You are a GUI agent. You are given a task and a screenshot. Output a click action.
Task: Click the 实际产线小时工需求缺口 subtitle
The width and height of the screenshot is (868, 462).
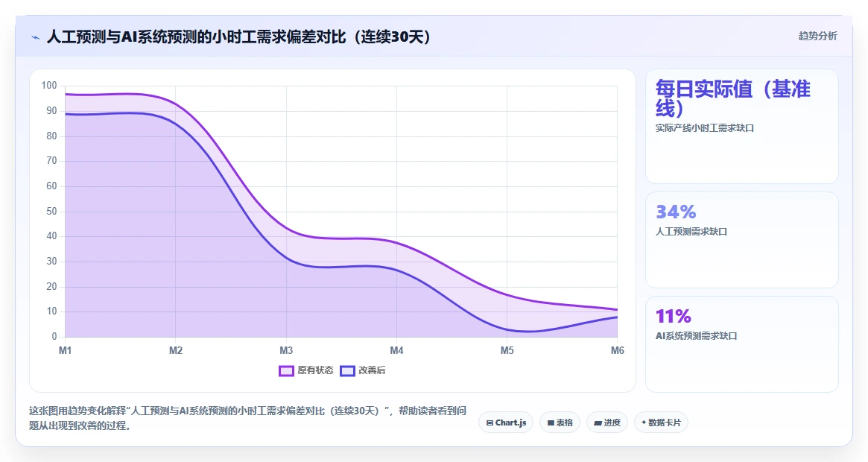(x=705, y=128)
